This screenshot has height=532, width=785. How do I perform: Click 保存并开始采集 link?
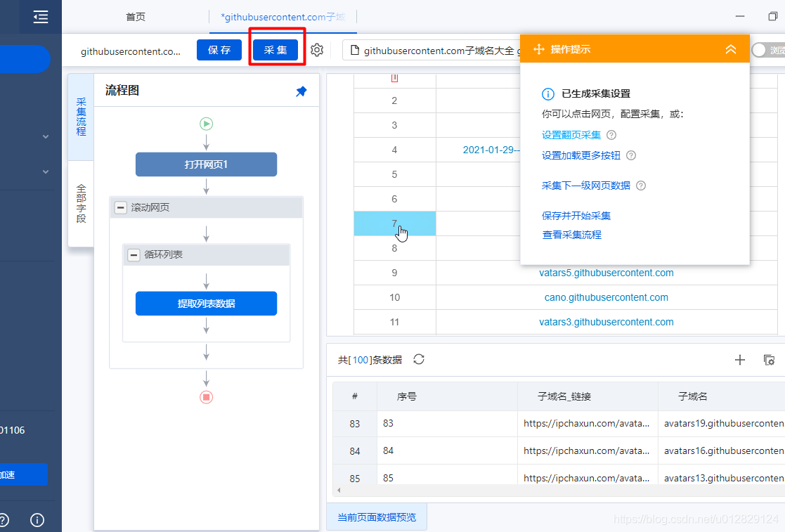click(x=576, y=216)
